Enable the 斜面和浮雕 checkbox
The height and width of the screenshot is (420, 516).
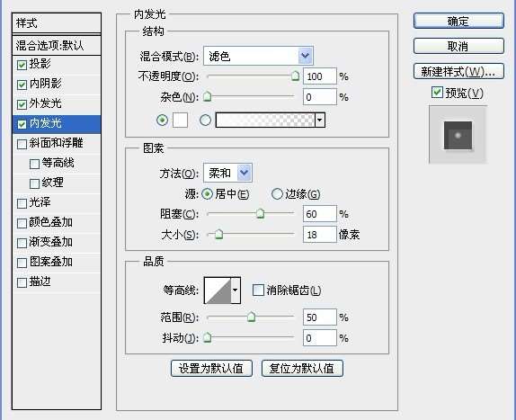22,144
